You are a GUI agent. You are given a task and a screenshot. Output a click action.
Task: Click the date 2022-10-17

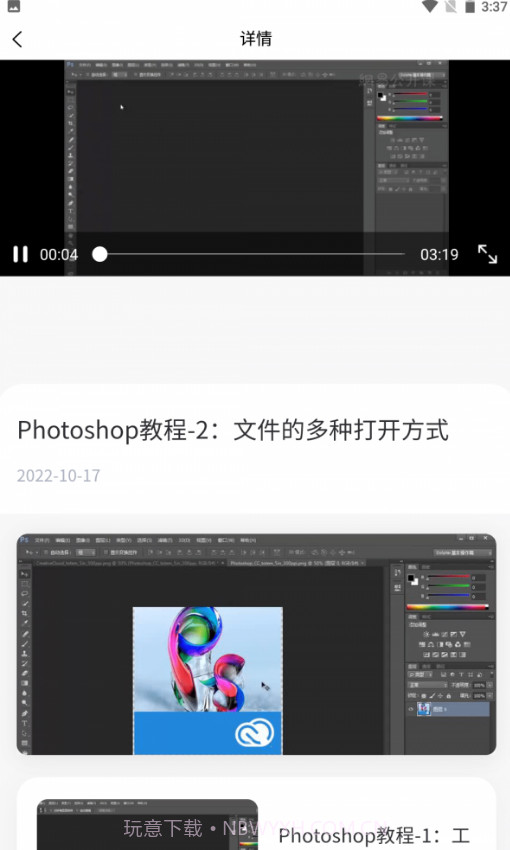coord(59,475)
